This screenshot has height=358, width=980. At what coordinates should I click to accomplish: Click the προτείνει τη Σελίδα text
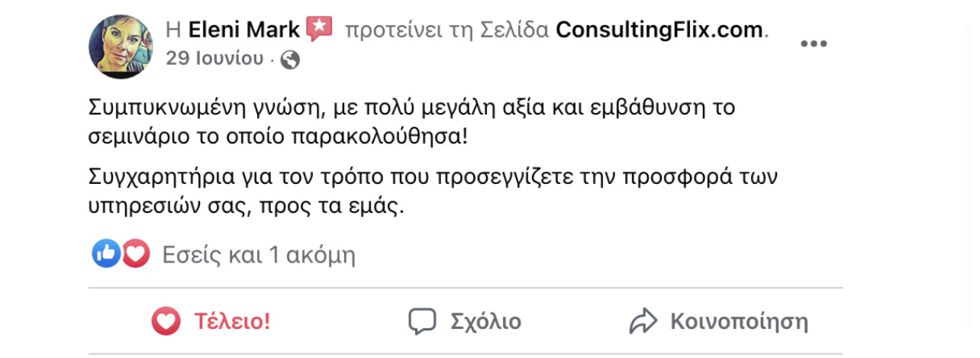click(446, 31)
